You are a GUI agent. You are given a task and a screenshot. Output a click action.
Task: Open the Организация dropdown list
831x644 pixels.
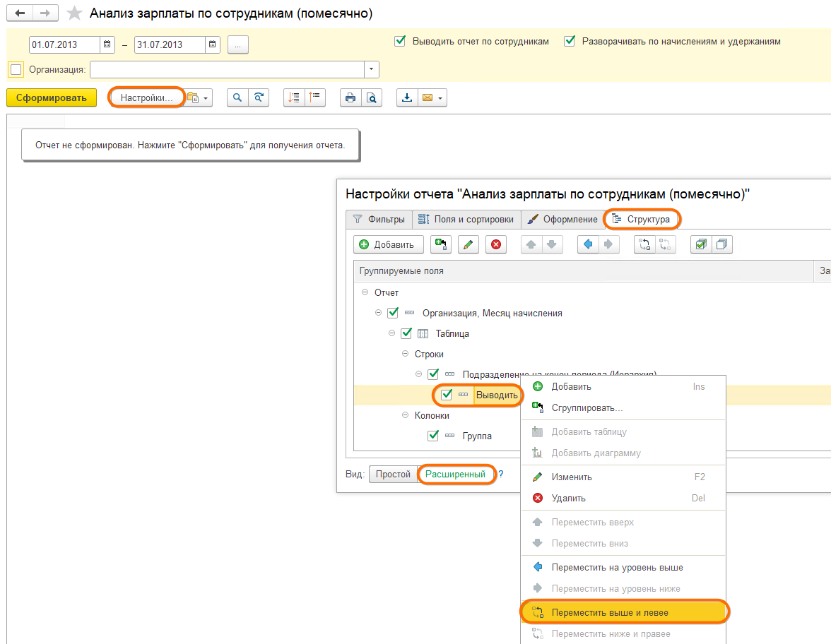pos(372,69)
